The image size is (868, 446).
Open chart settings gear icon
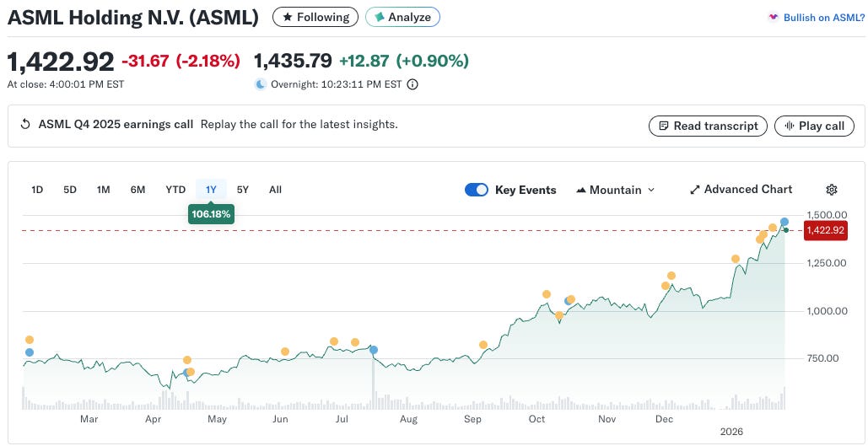(x=832, y=190)
